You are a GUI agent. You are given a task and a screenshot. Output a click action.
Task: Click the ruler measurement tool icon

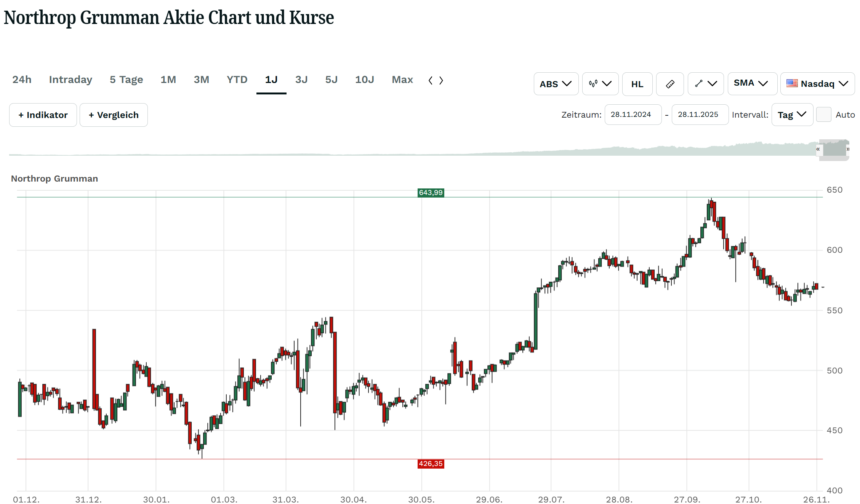pyautogui.click(x=670, y=84)
